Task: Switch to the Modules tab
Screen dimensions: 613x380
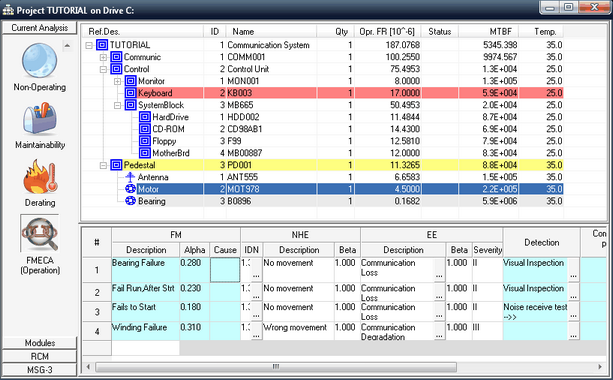Action: (39, 343)
